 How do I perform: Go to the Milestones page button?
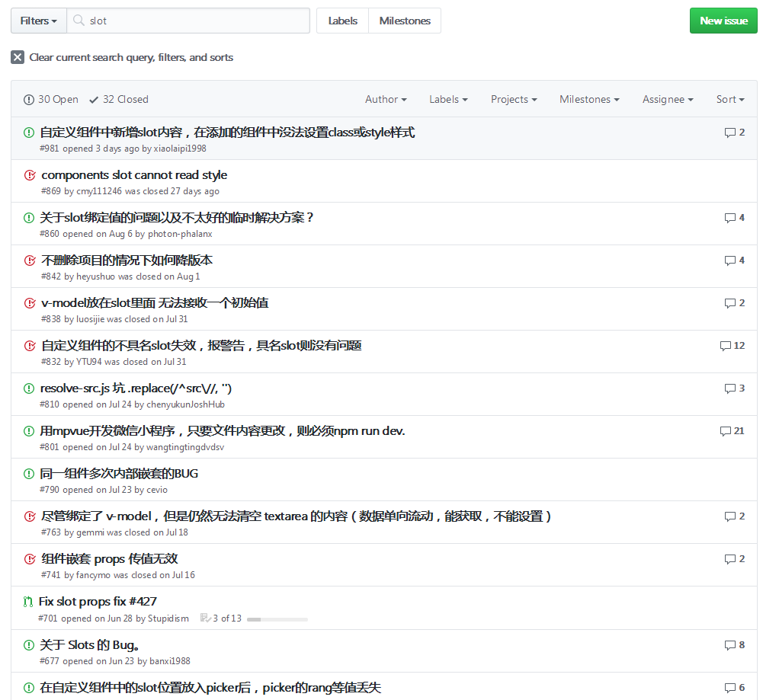(405, 21)
